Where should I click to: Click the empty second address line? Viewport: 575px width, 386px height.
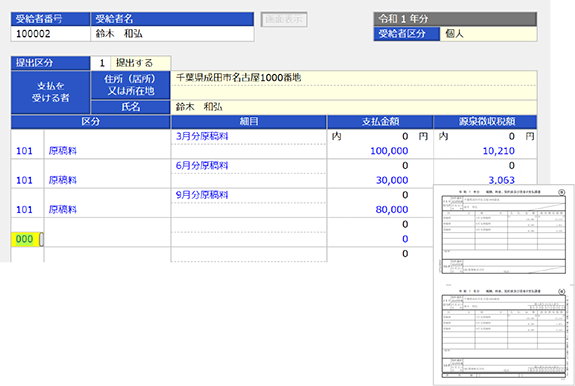tap(354, 92)
